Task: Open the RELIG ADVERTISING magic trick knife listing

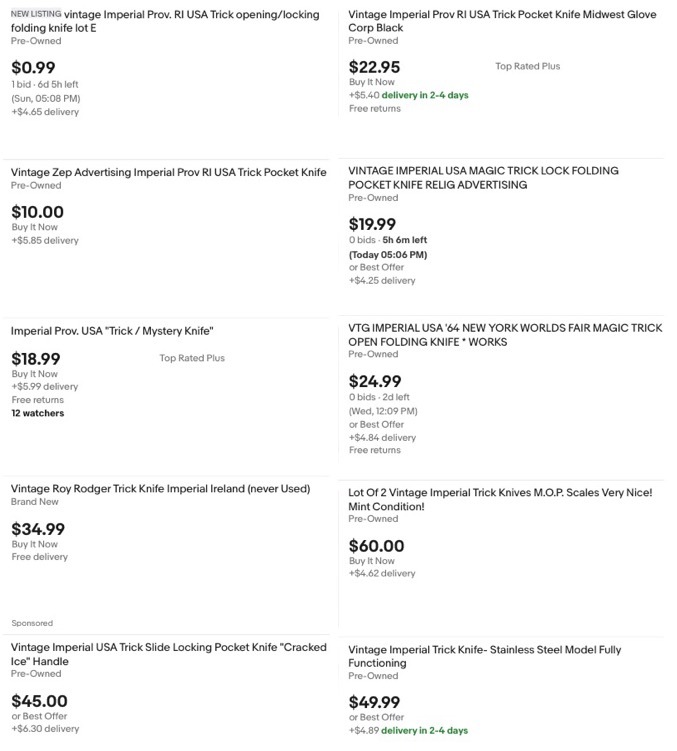Action: tap(483, 178)
